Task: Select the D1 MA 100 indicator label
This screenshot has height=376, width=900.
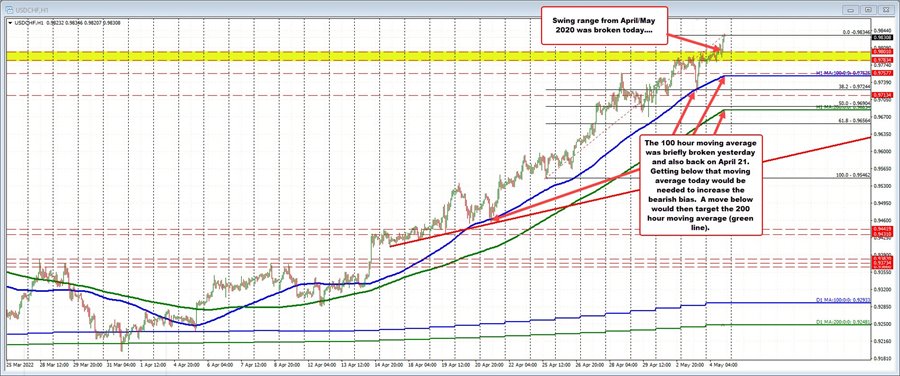Action: tap(843, 300)
